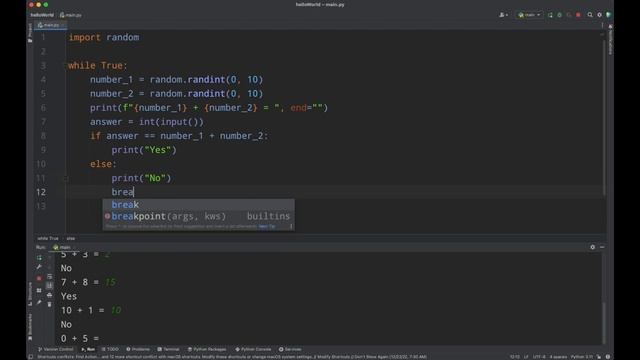The width and height of the screenshot is (640, 360).
Task: Click the shortcuts conflict status bar message
Action: (232, 357)
